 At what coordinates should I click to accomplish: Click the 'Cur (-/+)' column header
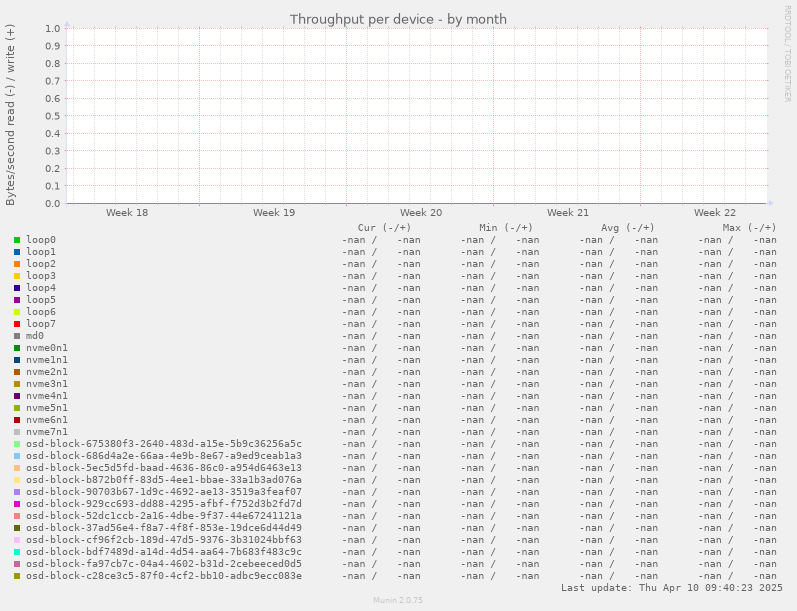384,228
